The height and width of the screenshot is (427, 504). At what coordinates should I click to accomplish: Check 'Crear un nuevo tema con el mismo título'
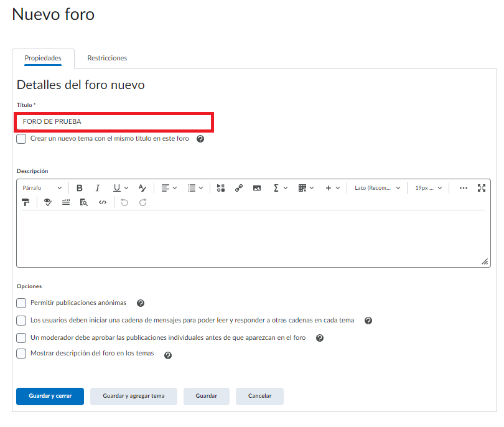pyautogui.click(x=21, y=139)
